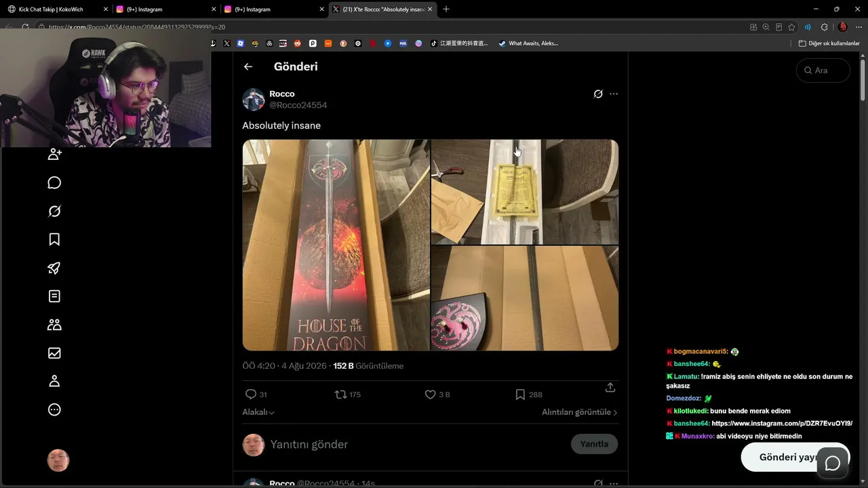868x488 pixels.
Task: Reply to the post via comment icon
Action: (x=251, y=394)
